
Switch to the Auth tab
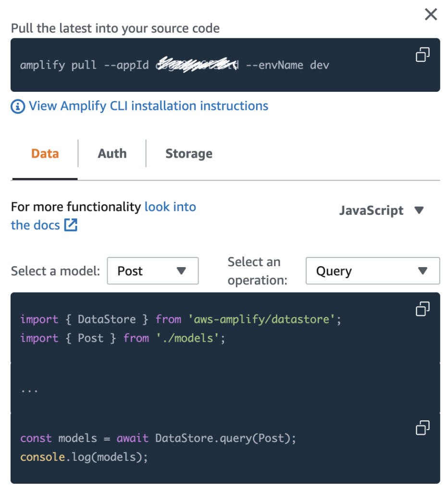tap(112, 154)
